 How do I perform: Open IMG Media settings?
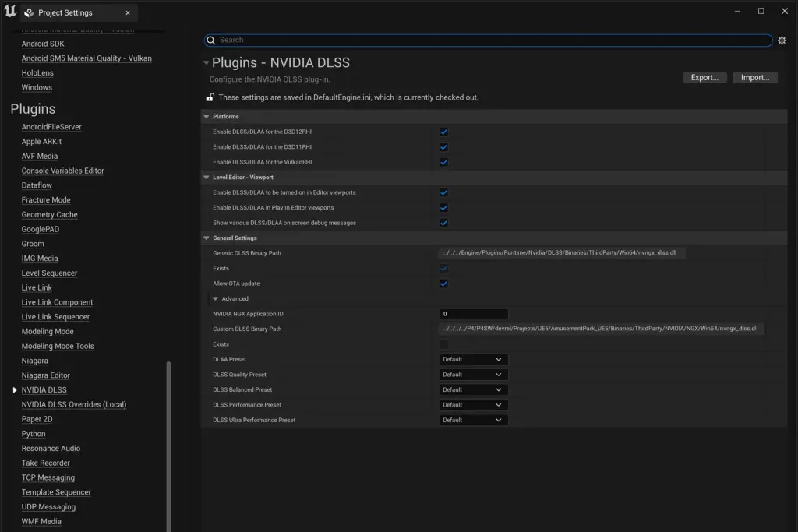click(x=40, y=259)
